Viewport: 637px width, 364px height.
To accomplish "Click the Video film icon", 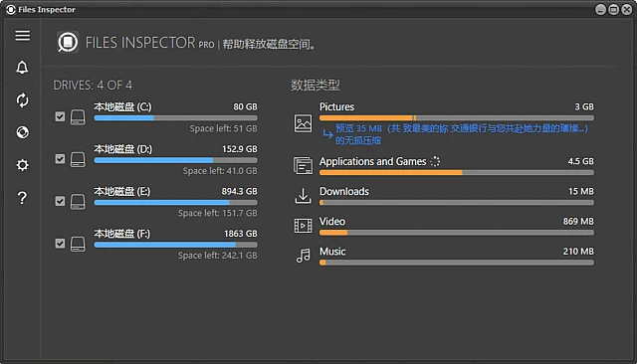I will pyautogui.click(x=303, y=226).
